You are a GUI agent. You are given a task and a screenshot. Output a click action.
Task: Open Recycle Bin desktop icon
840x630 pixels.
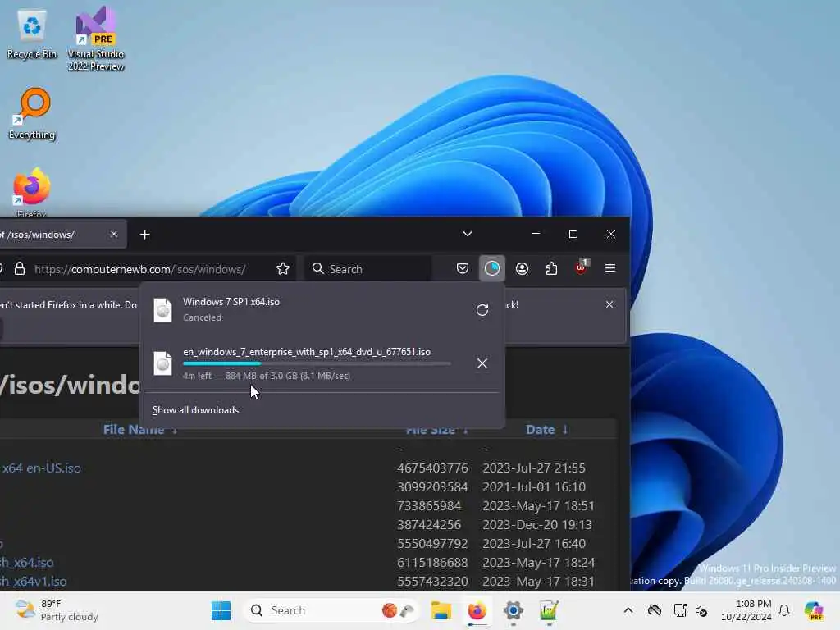(32, 34)
